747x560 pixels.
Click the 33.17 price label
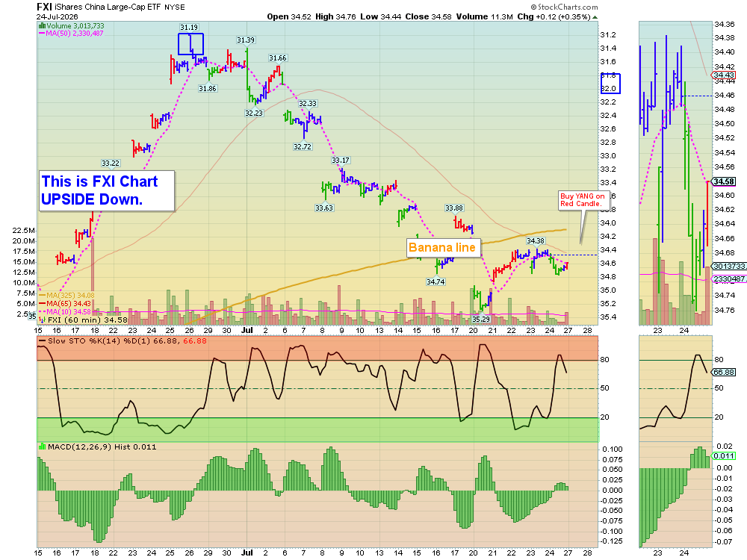(341, 161)
